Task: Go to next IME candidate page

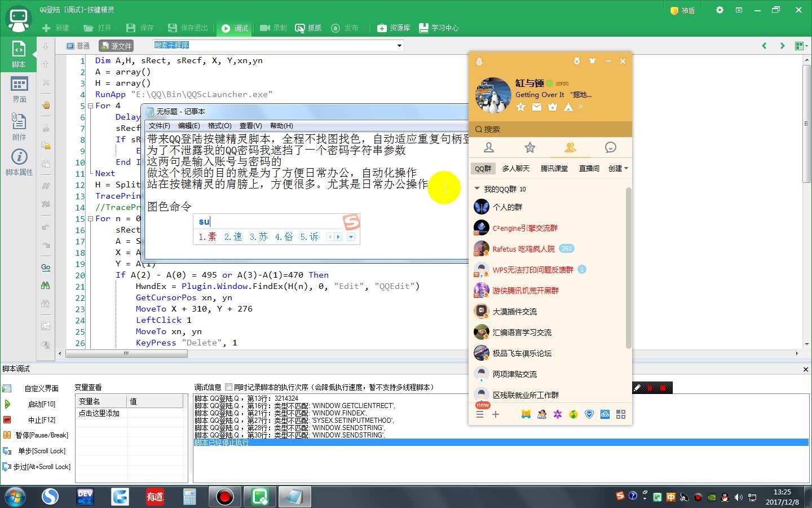Action: tap(338, 237)
